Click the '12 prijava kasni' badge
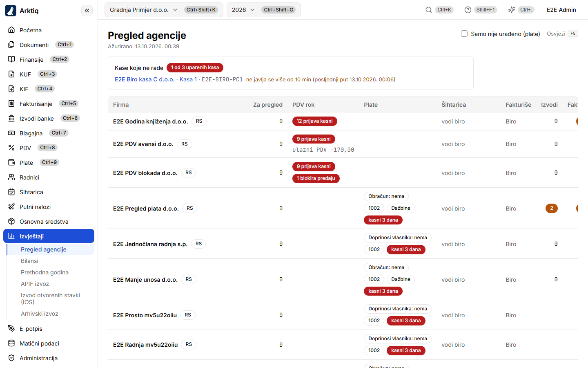The image size is (588, 368). pos(314,121)
